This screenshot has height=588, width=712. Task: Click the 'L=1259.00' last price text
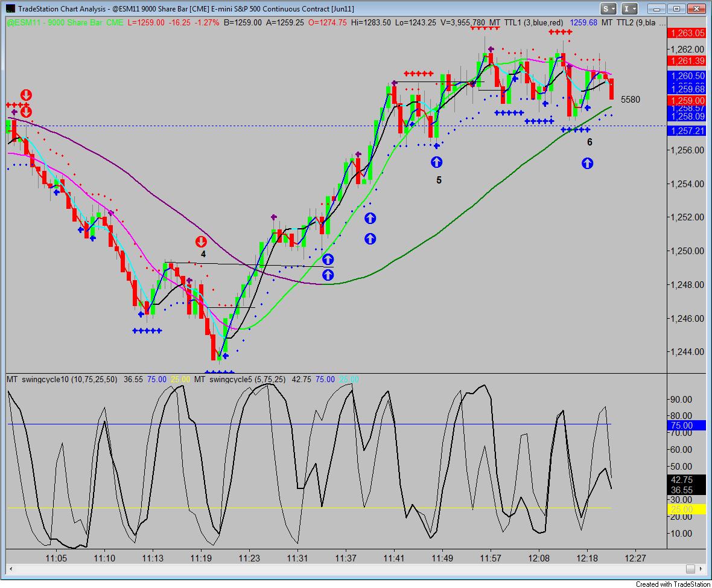point(146,23)
